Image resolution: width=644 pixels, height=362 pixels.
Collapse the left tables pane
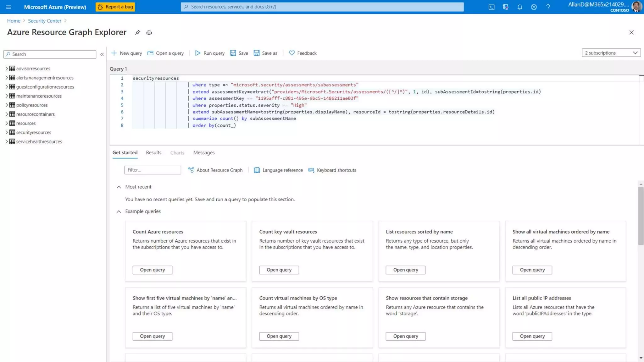[x=102, y=54]
